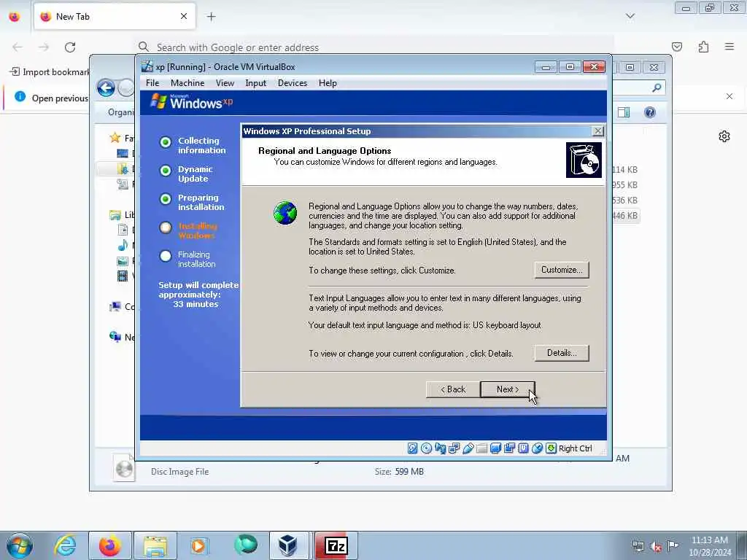This screenshot has height=560, width=747.
Task: Click the Firefox address search field
Action: [374, 47]
